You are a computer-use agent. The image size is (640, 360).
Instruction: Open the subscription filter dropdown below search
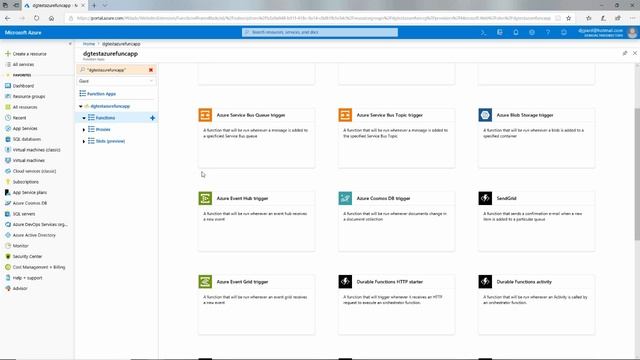(x=116, y=81)
